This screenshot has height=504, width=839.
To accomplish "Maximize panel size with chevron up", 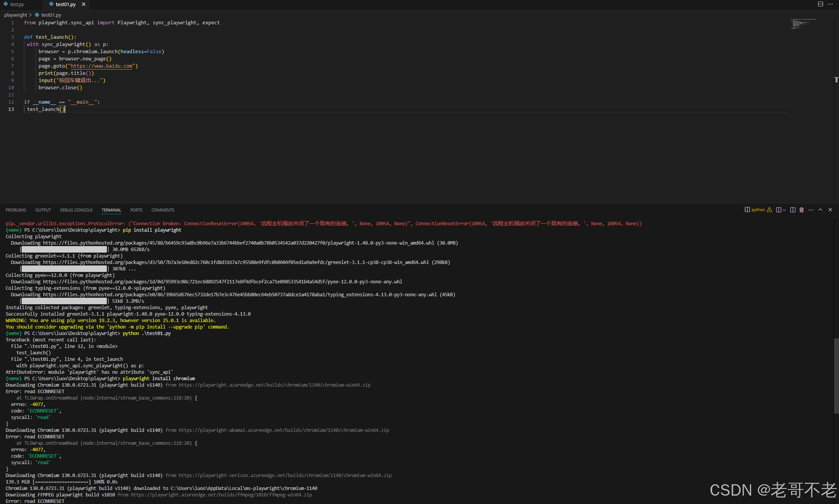I will 820,210.
